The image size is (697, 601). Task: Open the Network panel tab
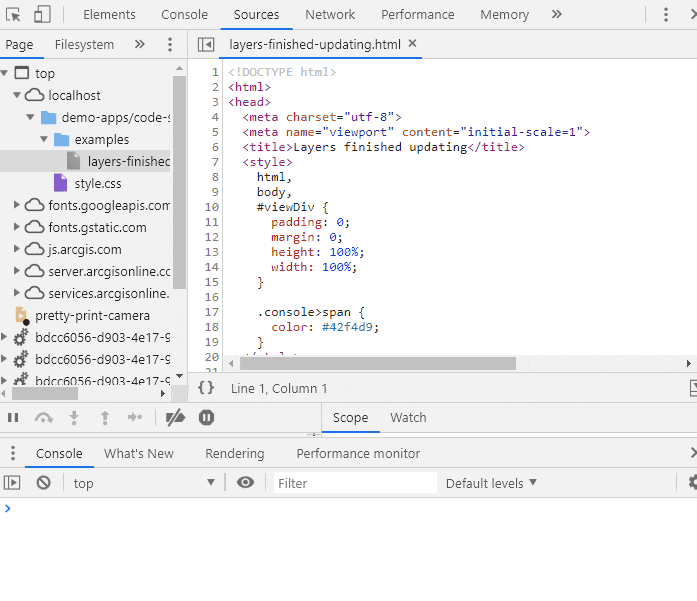330,15
